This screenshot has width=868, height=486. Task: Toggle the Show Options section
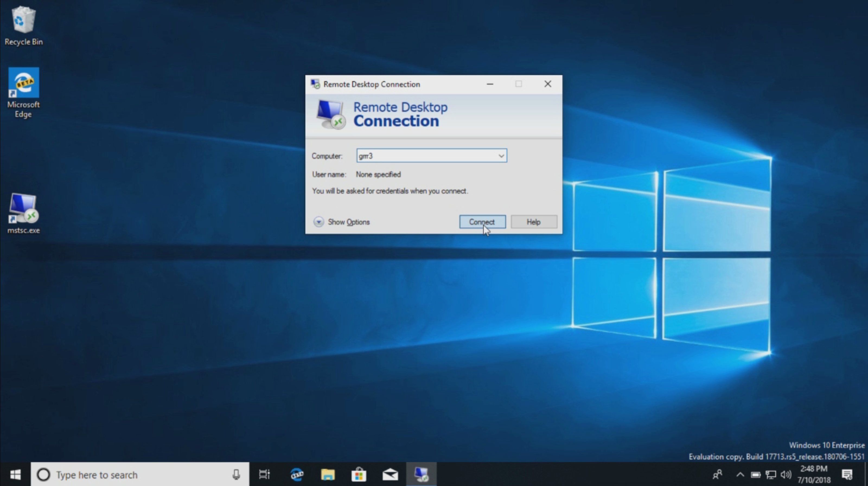tap(343, 221)
